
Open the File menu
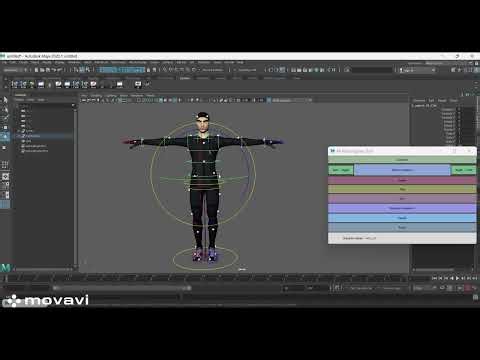pos(4,62)
